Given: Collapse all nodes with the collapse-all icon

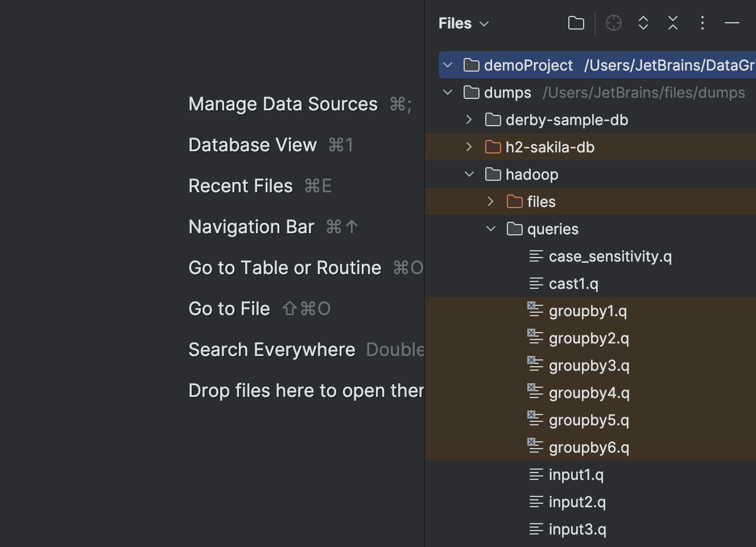Looking at the screenshot, I should click(x=672, y=23).
